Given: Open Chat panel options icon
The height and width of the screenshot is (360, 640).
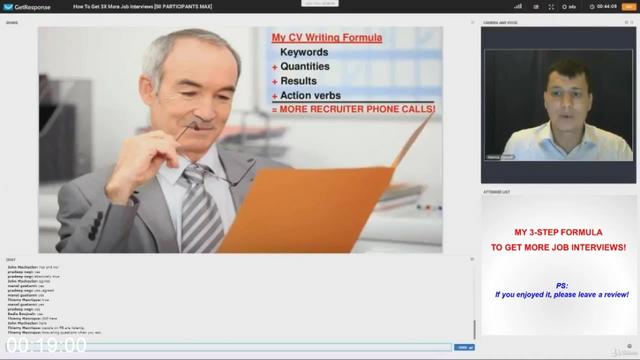Looking at the screenshot, I should click(472, 259).
